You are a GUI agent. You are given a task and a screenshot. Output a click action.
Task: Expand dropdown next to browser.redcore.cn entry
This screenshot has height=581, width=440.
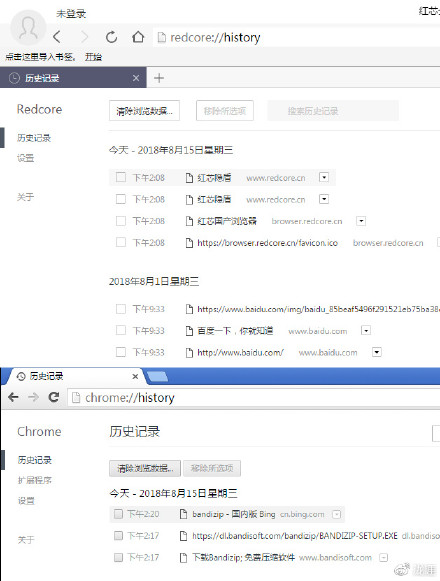click(x=361, y=221)
